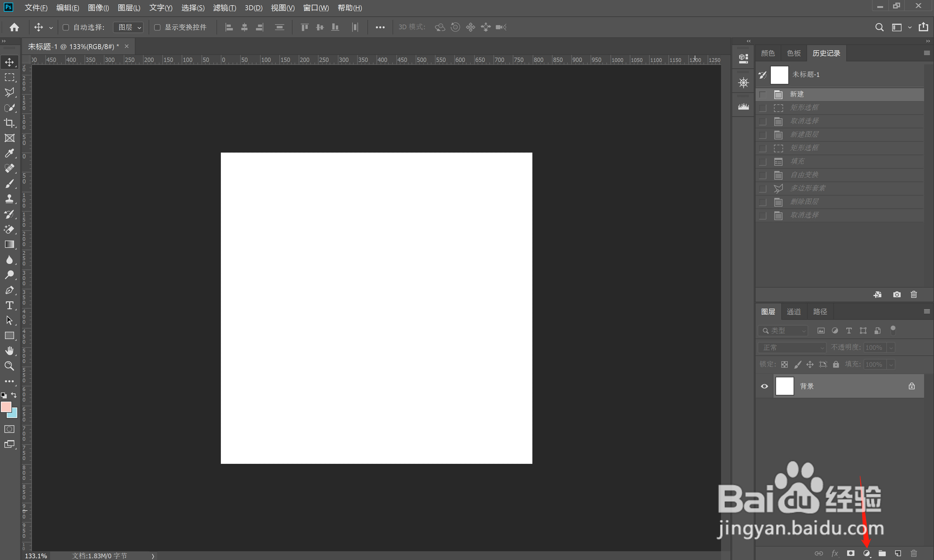Open the 图像 menu
This screenshot has width=934, height=560.
pyautogui.click(x=98, y=8)
